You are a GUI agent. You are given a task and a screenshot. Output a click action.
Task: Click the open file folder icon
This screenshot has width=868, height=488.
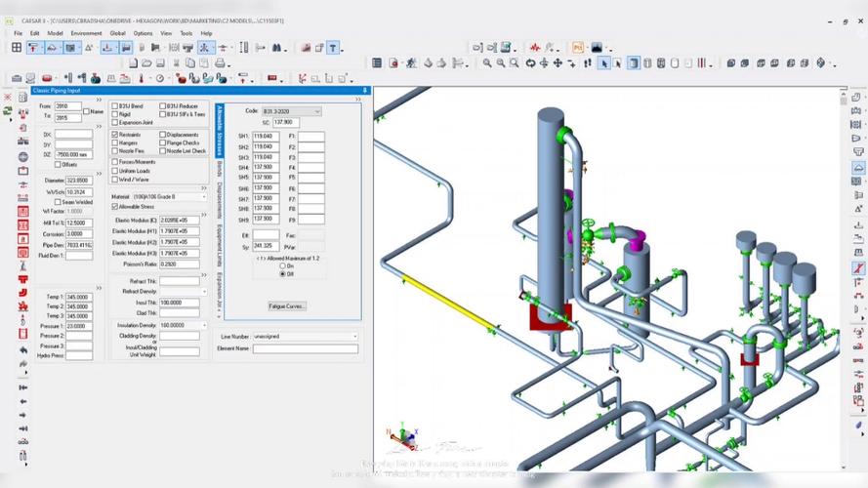point(146,63)
